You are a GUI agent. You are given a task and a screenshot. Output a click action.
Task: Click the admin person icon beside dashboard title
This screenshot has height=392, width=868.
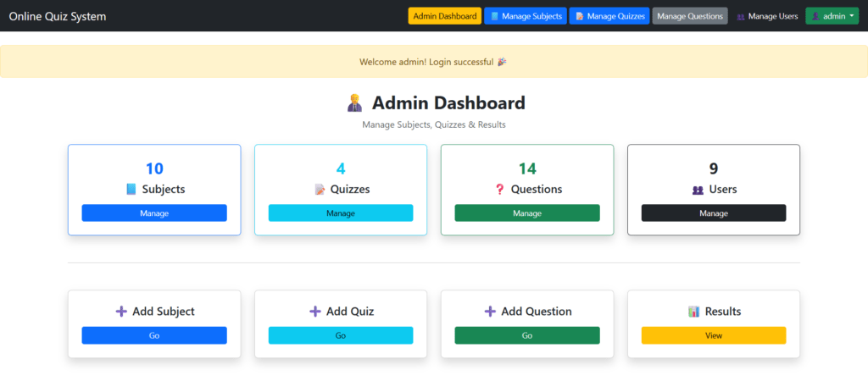coord(354,102)
